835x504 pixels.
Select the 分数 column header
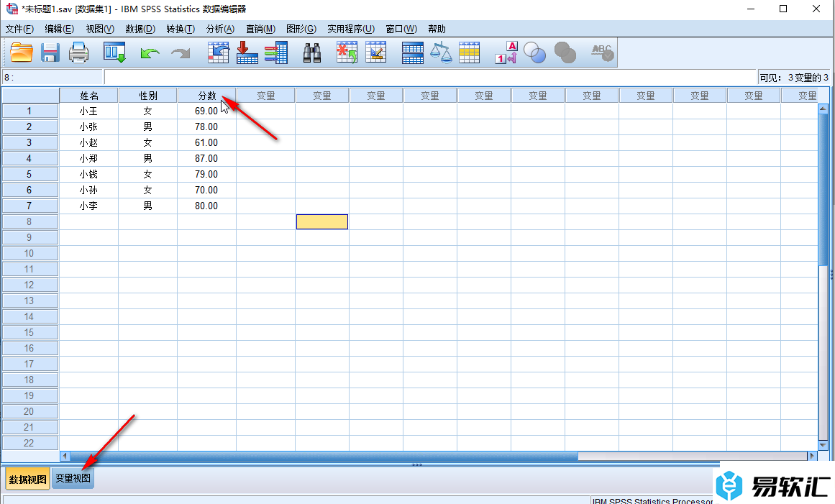207,96
